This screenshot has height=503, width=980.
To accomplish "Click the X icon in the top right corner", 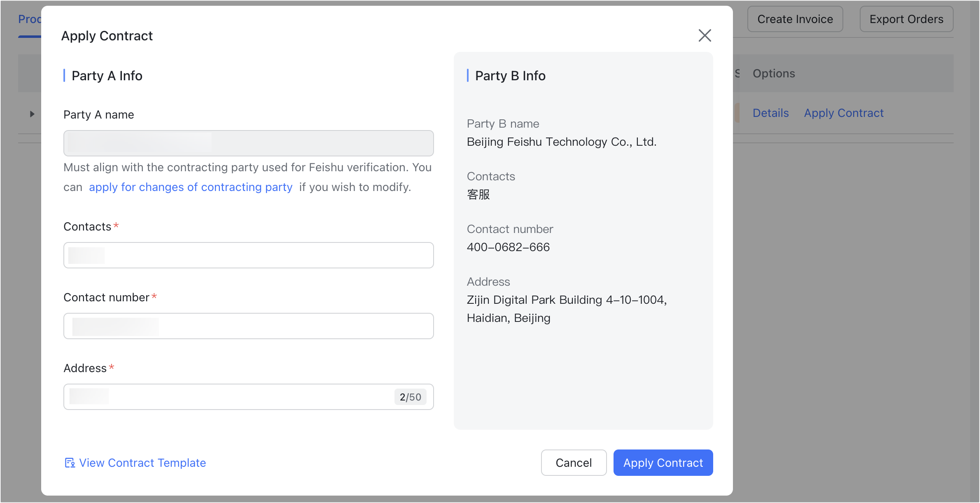I will point(705,35).
